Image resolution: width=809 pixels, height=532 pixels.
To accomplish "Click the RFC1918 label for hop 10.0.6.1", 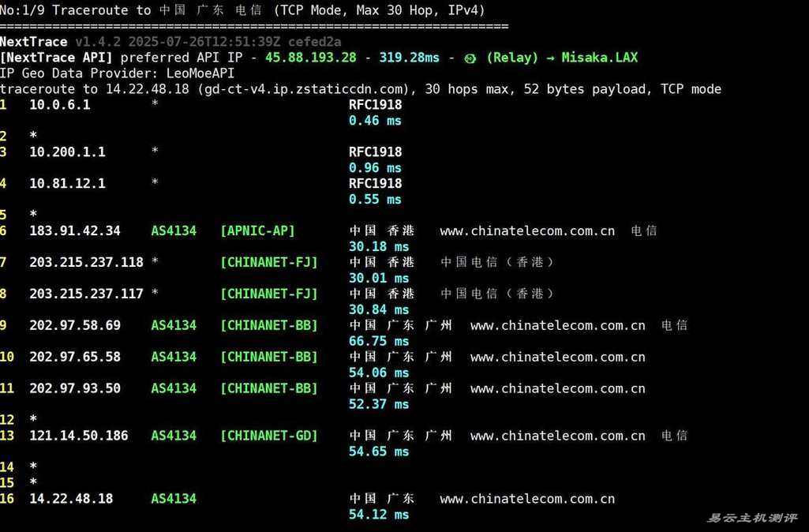I will [375, 105].
